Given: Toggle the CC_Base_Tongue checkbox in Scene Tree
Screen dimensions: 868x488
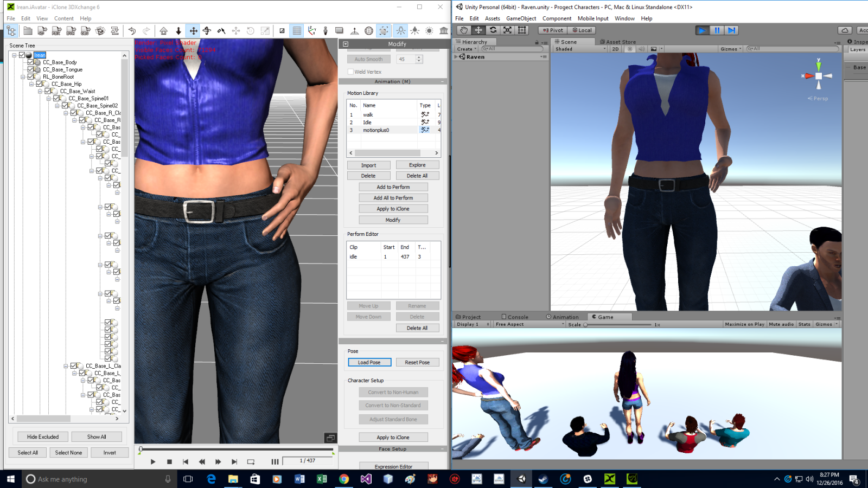Looking at the screenshot, I should pyautogui.click(x=30, y=69).
